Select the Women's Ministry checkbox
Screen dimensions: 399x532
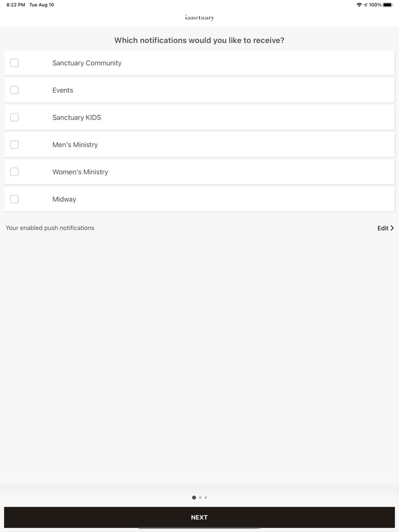pos(14,172)
